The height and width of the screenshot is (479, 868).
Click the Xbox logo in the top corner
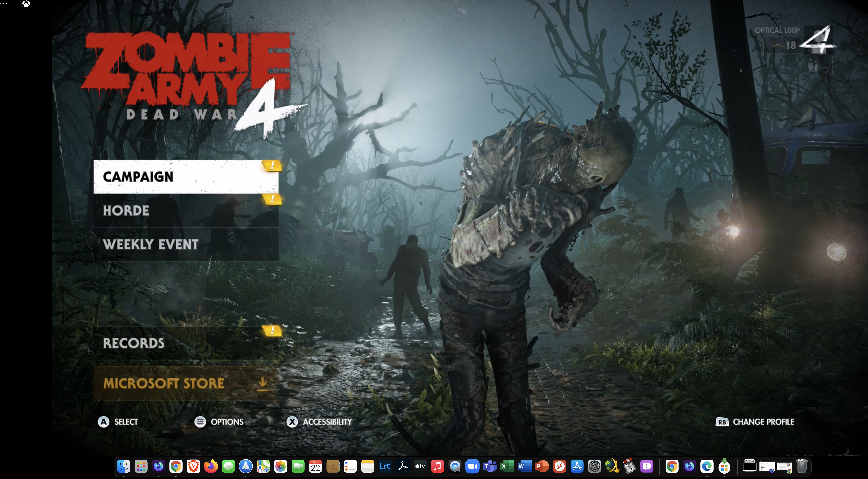(26, 4)
